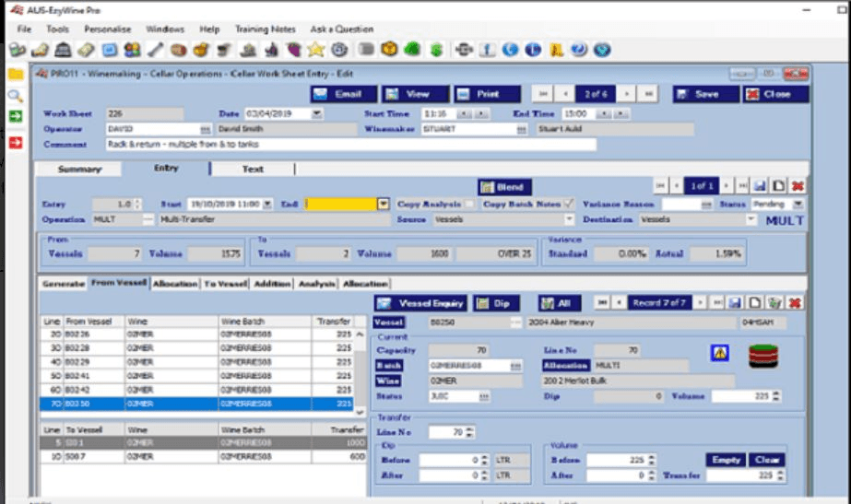Click save disk icon beside 1 of 1
This screenshot has width=851, height=504.
pos(760,186)
